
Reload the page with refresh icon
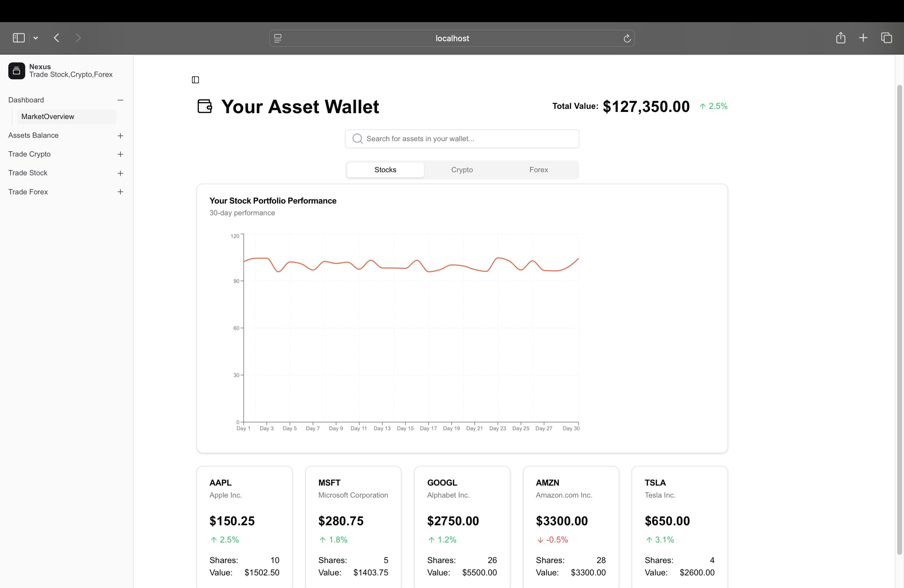(x=627, y=38)
